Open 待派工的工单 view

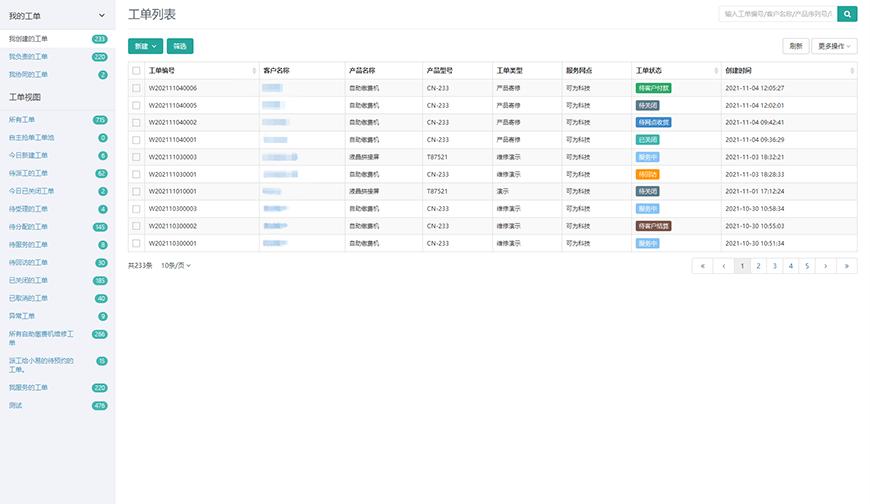[x=28, y=173]
